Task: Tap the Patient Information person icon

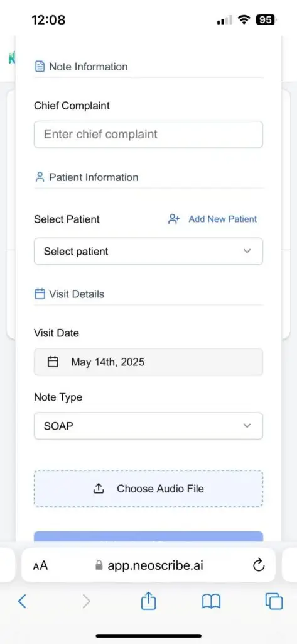Action: (x=40, y=177)
